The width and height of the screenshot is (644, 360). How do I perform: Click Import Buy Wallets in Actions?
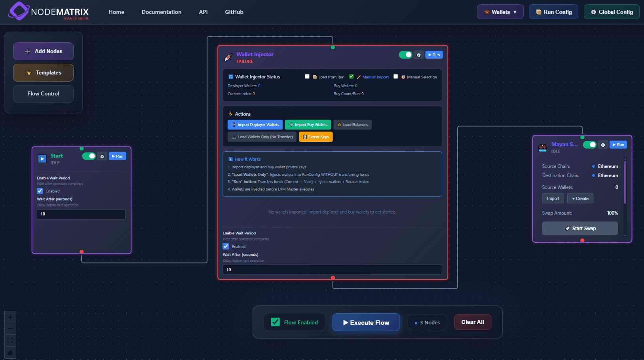point(308,124)
